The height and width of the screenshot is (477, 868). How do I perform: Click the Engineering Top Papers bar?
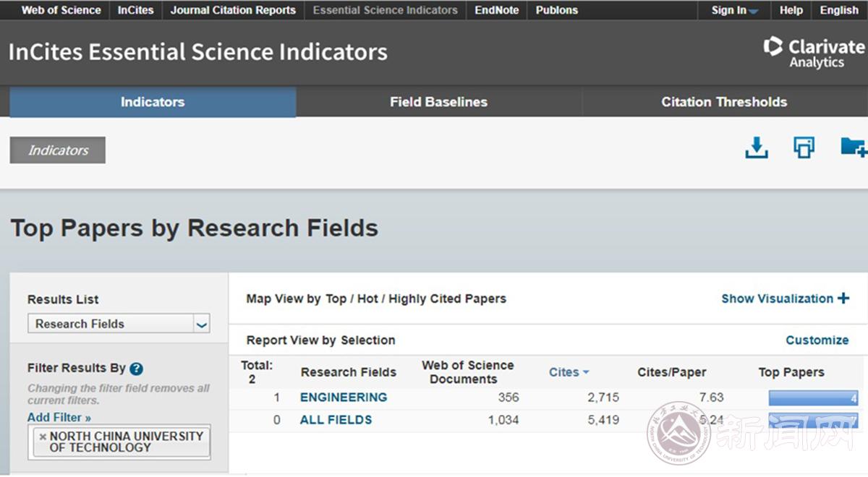(812, 398)
